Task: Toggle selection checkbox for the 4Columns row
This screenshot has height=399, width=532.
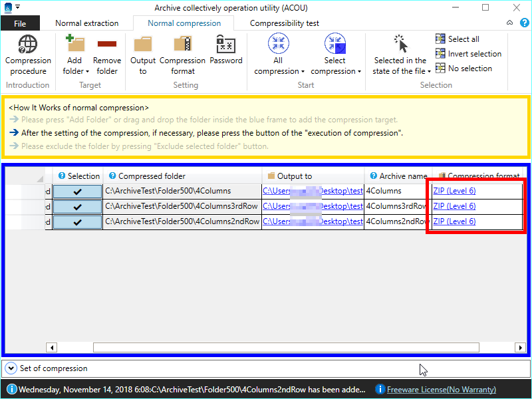Action: pyautogui.click(x=77, y=192)
